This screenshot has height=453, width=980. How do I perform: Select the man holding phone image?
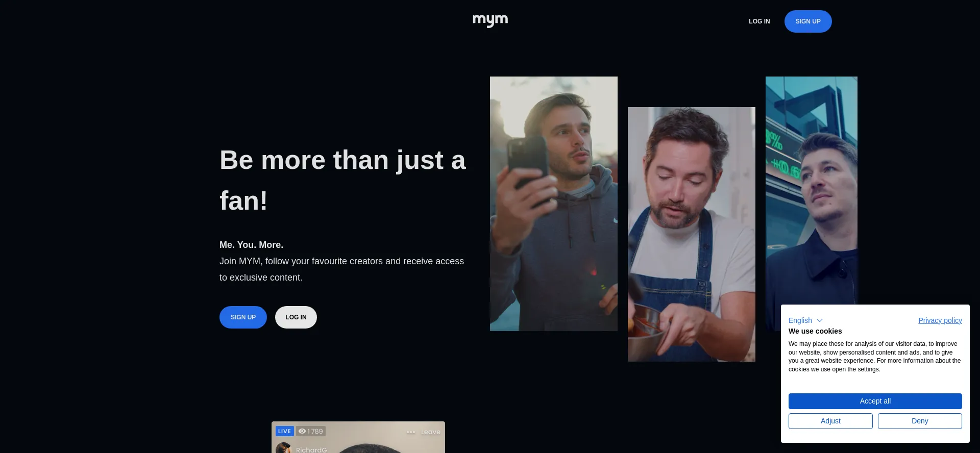(x=554, y=204)
